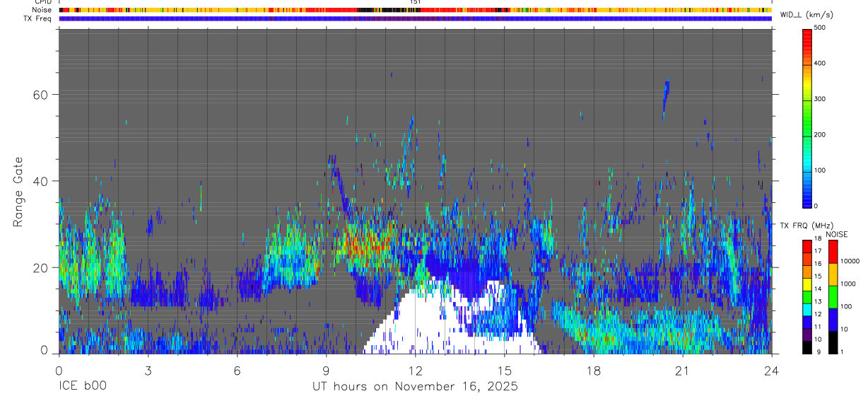
Task: Select the yellow NOISE swatch above 1000
Action: (833, 274)
